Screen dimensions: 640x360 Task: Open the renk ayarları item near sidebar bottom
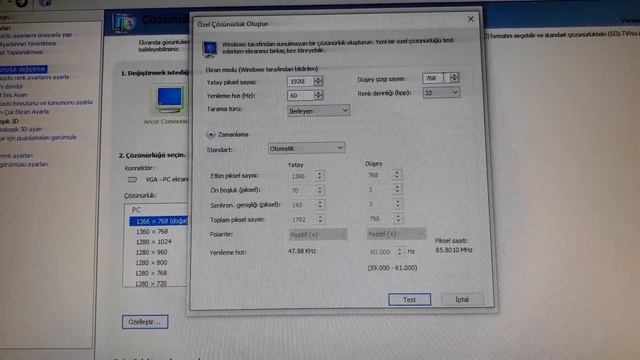(x=16, y=156)
